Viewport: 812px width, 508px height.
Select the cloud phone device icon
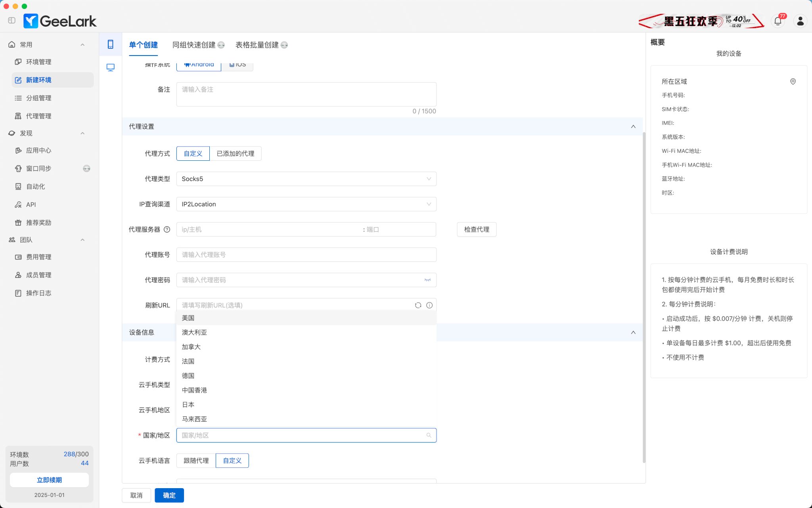point(111,44)
